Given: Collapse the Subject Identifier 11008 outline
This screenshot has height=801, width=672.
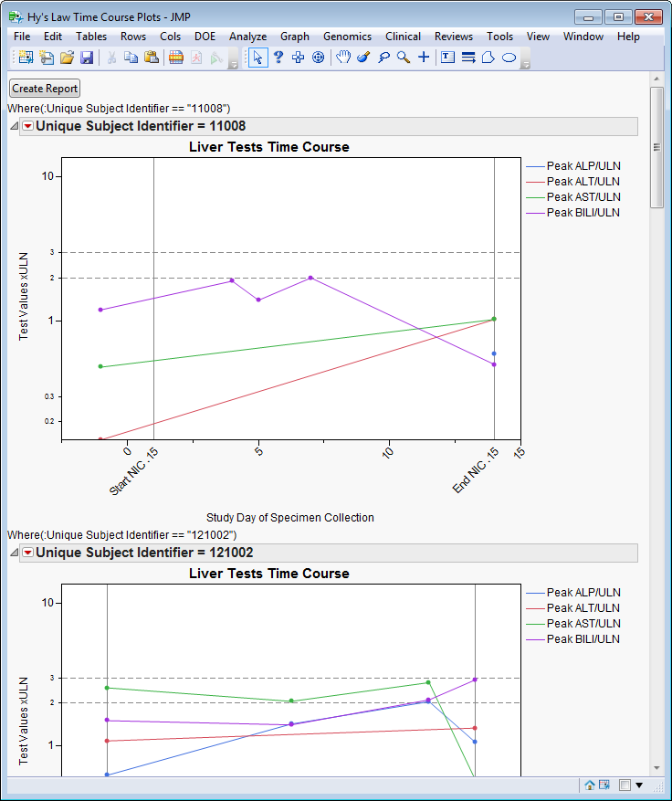Looking at the screenshot, I should coord(14,126).
